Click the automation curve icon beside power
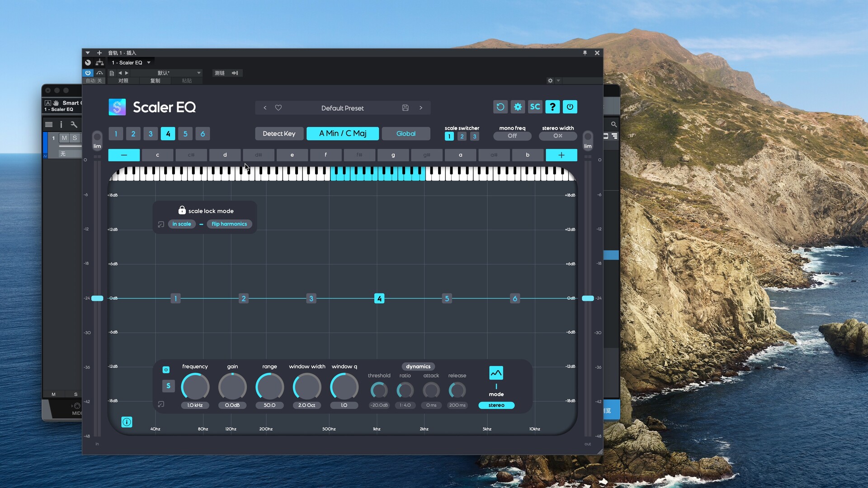 [99, 73]
